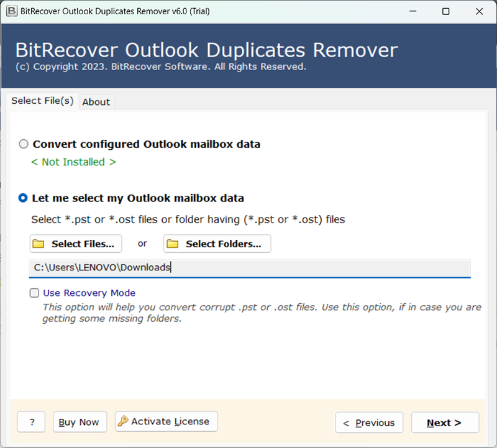Click the Not Installed status text

point(73,162)
